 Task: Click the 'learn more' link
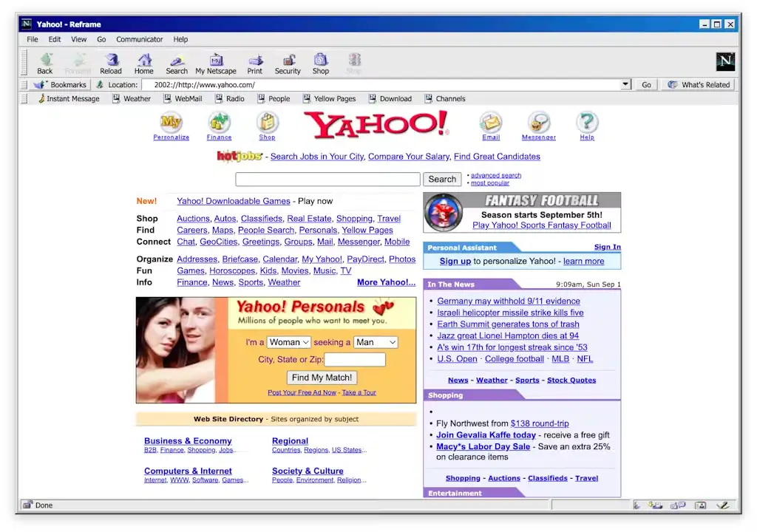pyautogui.click(x=584, y=261)
